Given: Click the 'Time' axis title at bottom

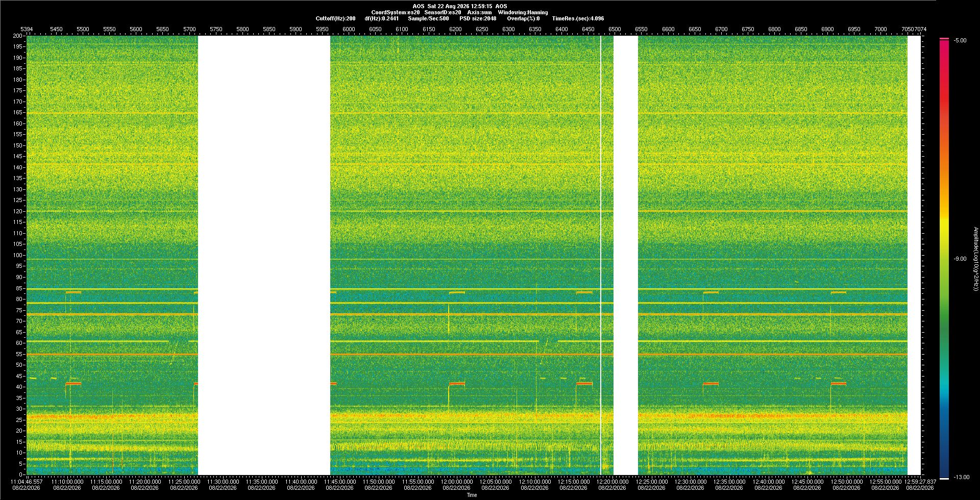Looking at the screenshot, I should coord(472,495).
